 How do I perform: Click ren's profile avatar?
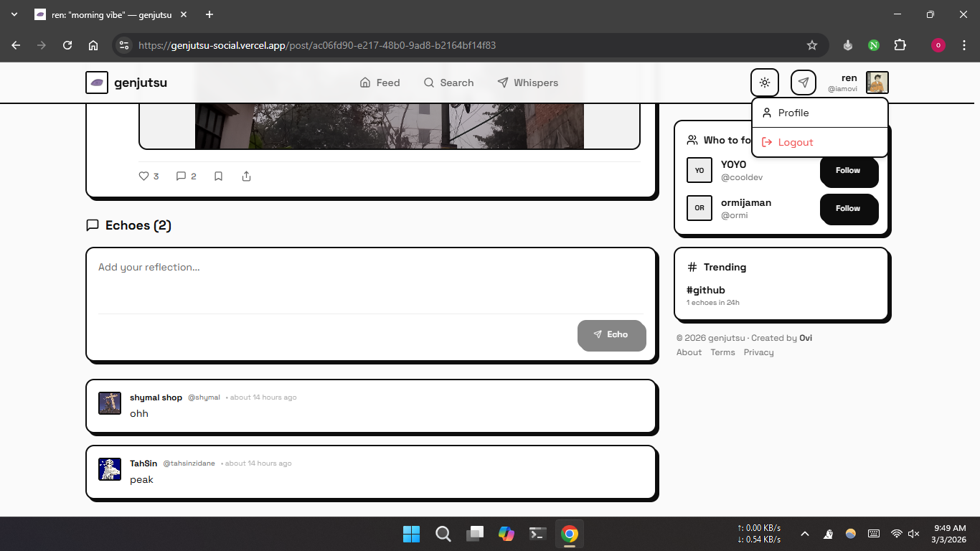877,83
